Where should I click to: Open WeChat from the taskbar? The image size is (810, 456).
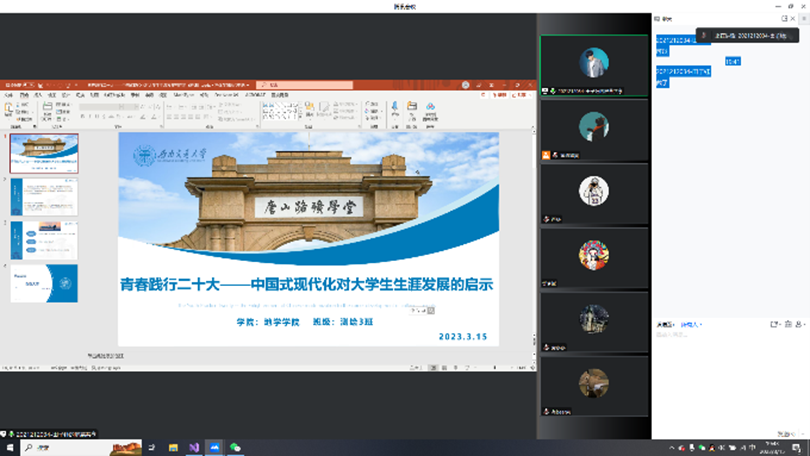pyautogui.click(x=235, y=448)
